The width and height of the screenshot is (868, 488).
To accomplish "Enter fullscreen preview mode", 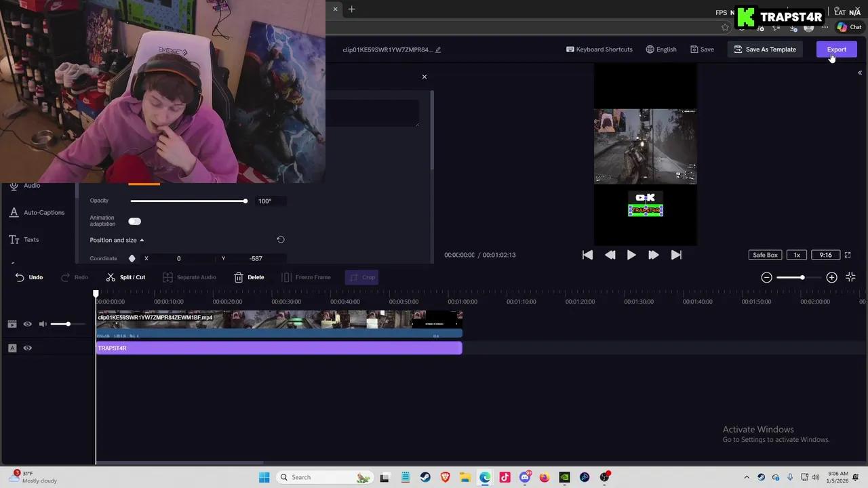I will 848,255.
